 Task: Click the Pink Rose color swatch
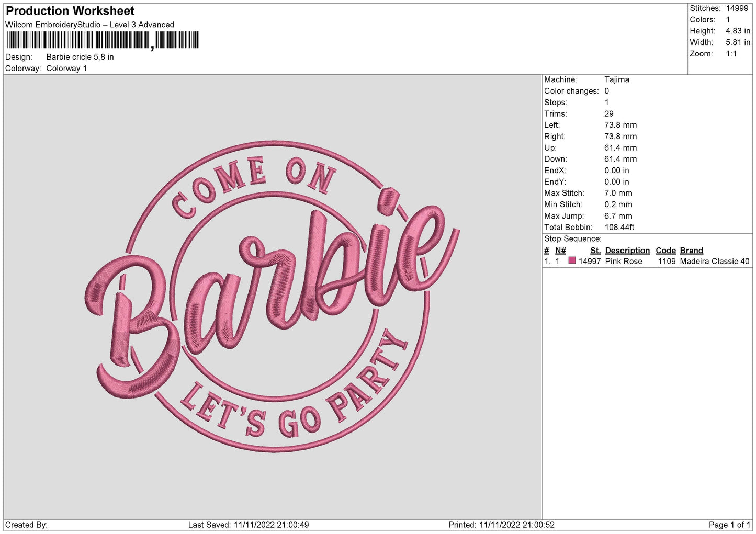coord(572,260)
